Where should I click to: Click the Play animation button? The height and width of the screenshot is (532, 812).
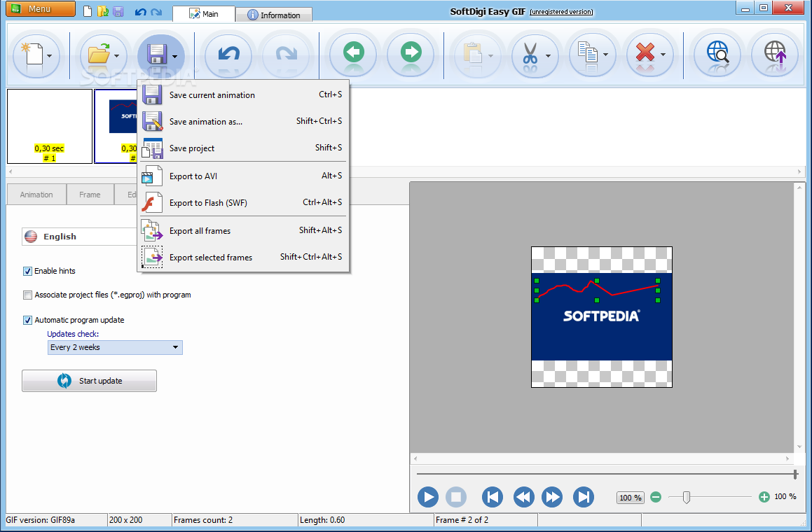[428, 497]
